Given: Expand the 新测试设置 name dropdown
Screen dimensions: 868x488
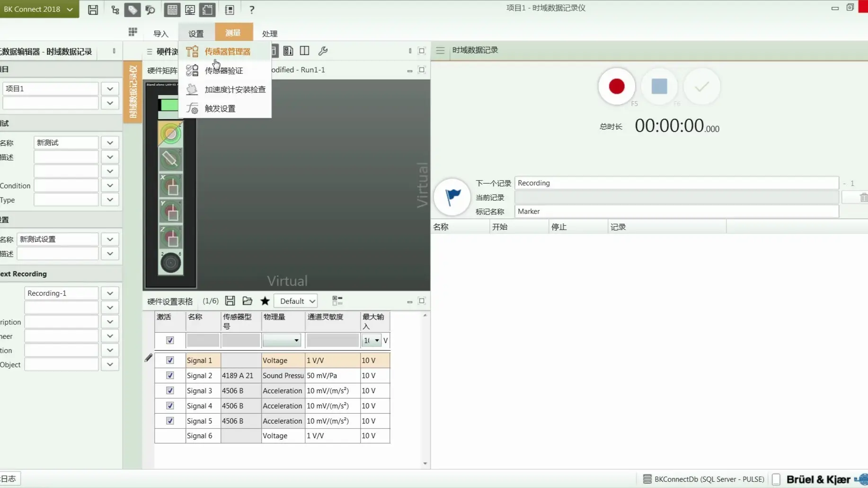Looking at the screenshot, I should (110, 239).
